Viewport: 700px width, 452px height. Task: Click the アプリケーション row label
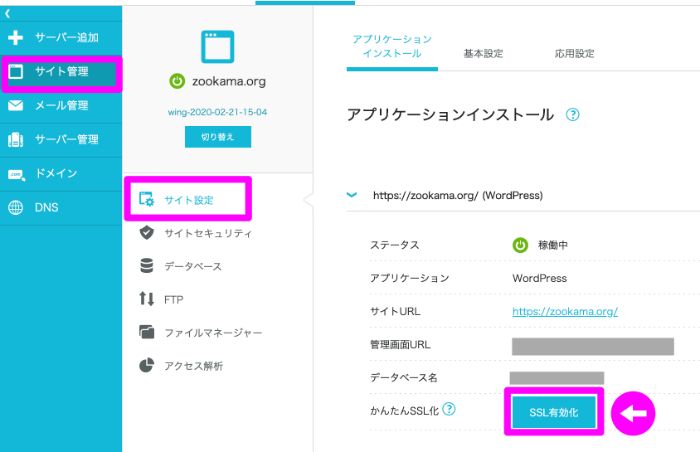click(409, 278)
